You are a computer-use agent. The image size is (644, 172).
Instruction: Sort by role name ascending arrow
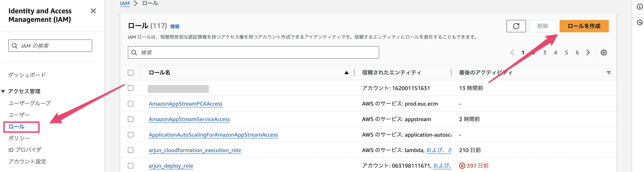(x=346, y=73)
